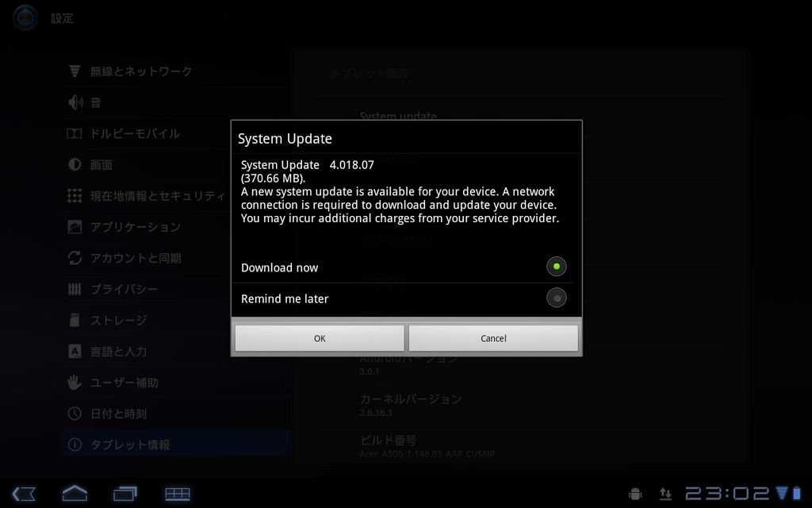Tap the data transfer arrows status icon

pos(665,494)
